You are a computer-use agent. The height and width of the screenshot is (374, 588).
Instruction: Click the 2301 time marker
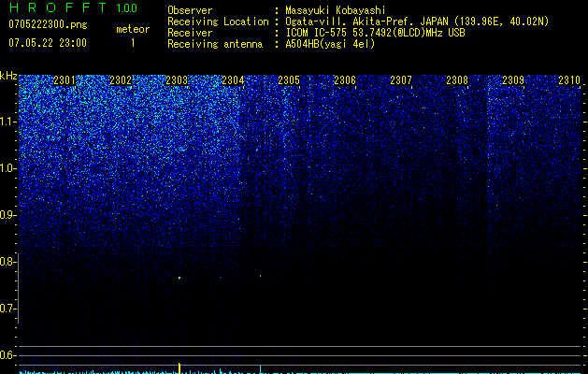tap(65, 80)
